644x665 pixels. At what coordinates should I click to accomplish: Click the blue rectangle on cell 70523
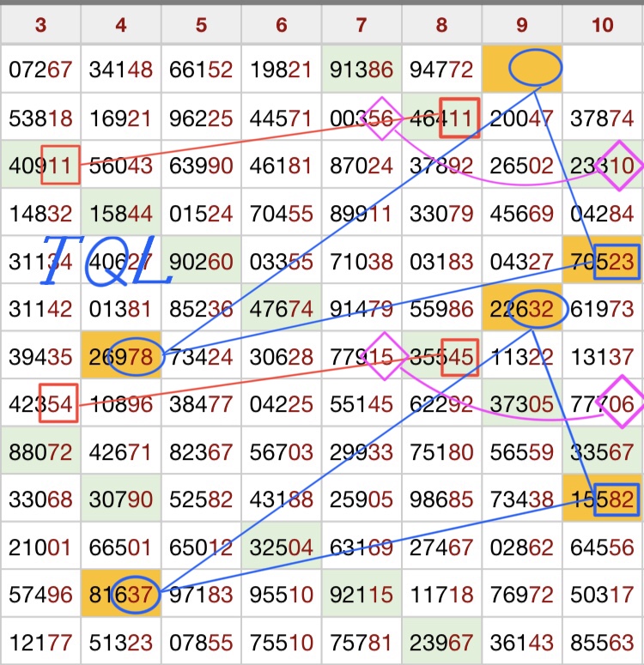(x=618, y=261)
